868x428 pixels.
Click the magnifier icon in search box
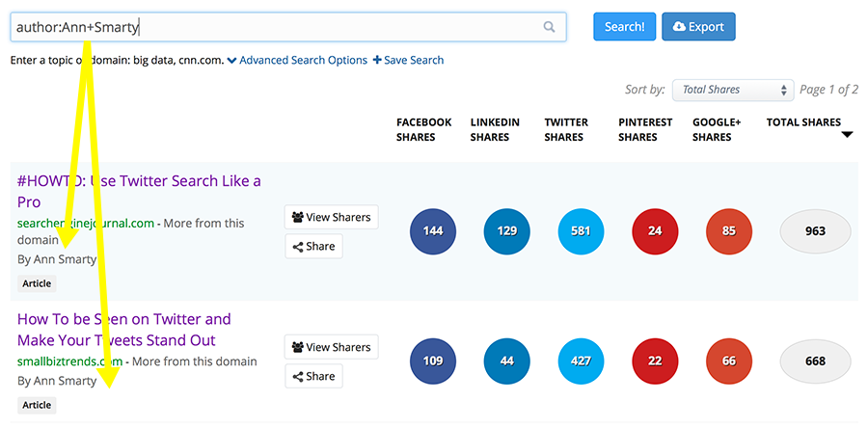[550, 27]
